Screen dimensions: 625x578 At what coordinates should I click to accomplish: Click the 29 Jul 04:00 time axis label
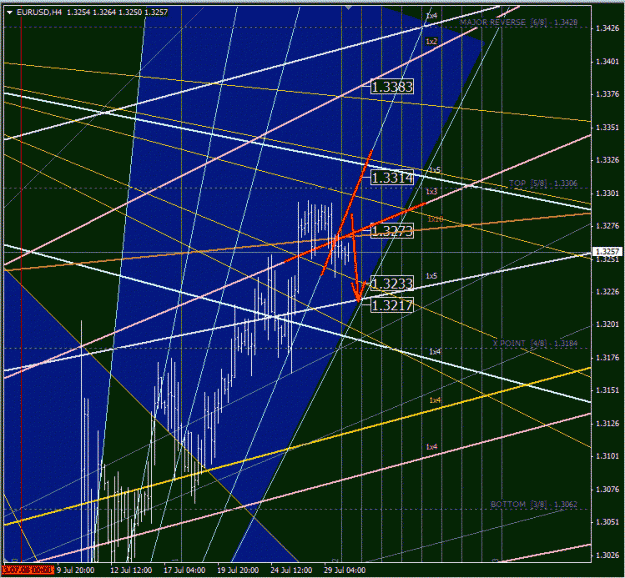point(345,570)
